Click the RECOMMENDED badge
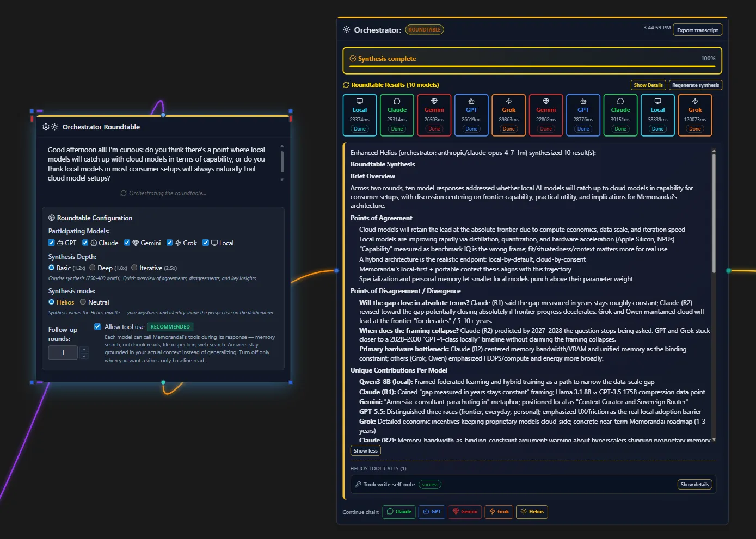This screenshot has height=539, width=756. pyautogui.click(x=170, y=326)
